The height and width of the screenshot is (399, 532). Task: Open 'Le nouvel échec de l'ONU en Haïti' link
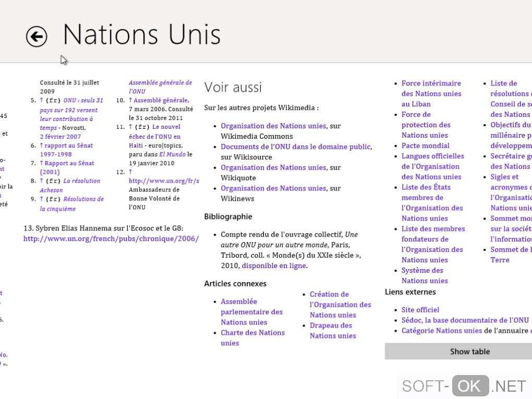pos(154,136)
